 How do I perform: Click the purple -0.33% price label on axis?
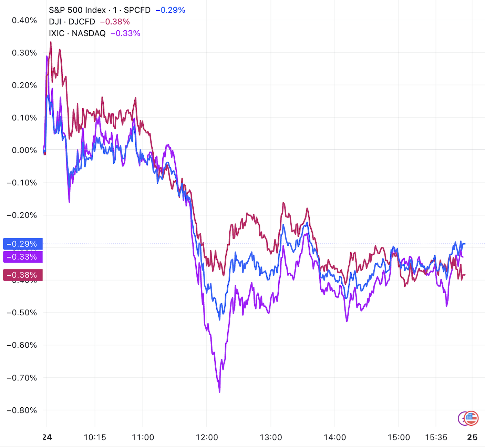tap(23, 257)
